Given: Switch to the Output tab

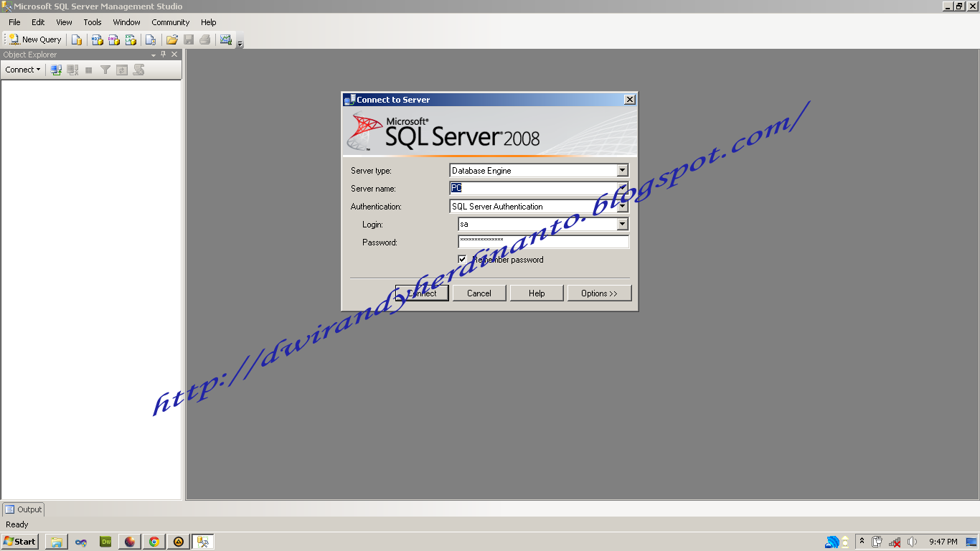Looking at the screenshot, I should (24, 509).
